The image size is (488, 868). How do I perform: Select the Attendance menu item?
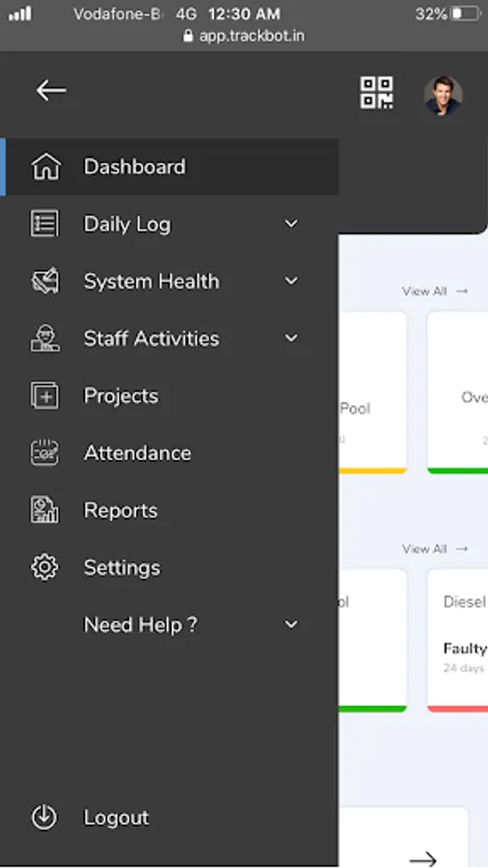tap(170, 453)
